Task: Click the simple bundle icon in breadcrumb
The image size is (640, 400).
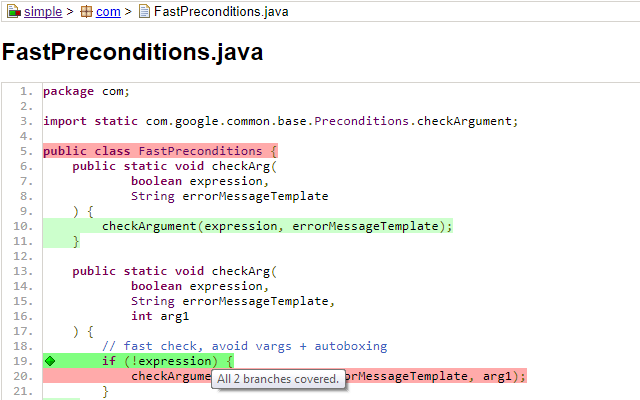Action: [x=12, y=12]
